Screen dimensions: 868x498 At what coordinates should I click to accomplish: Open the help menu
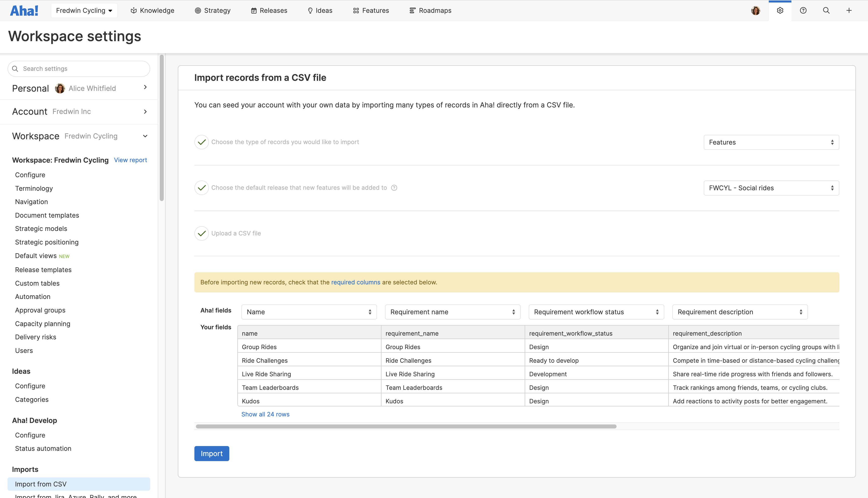pyautogui.click(x=803, y=10)
